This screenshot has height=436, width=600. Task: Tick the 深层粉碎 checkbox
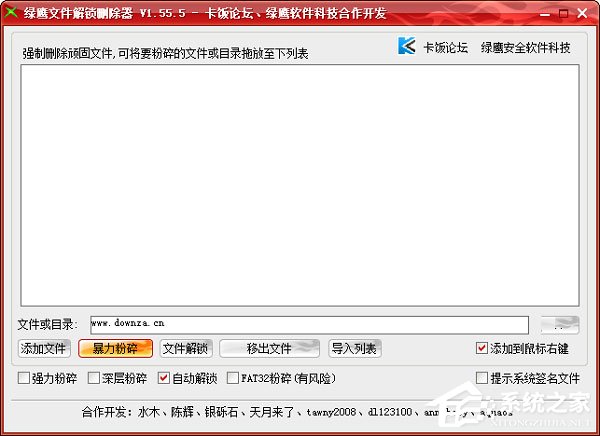pyautogui.click(x=95, y=379)
